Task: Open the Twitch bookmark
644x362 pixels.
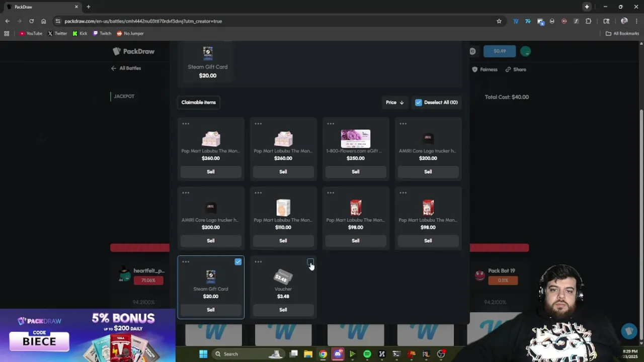Action: pyautogui.click(x=102, y=34)
